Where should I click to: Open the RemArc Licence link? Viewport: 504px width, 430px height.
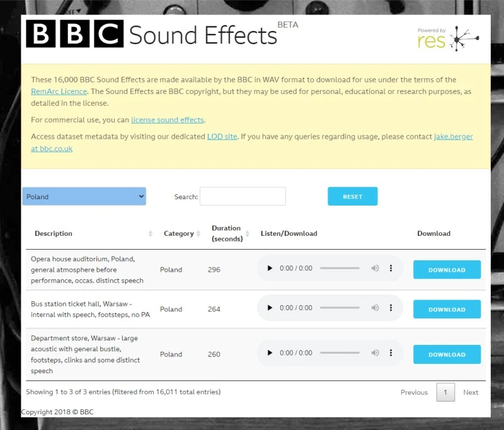(x=59, y=91)
